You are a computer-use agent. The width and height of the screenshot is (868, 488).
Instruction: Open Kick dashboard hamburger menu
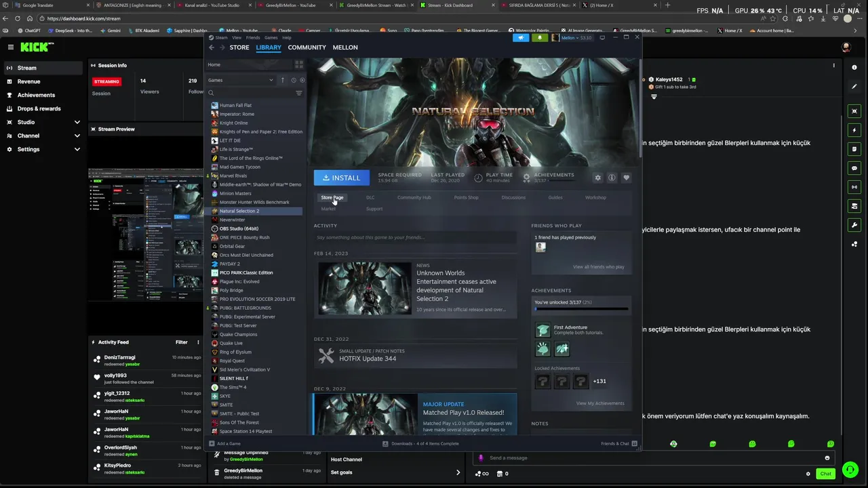[11, 47]
